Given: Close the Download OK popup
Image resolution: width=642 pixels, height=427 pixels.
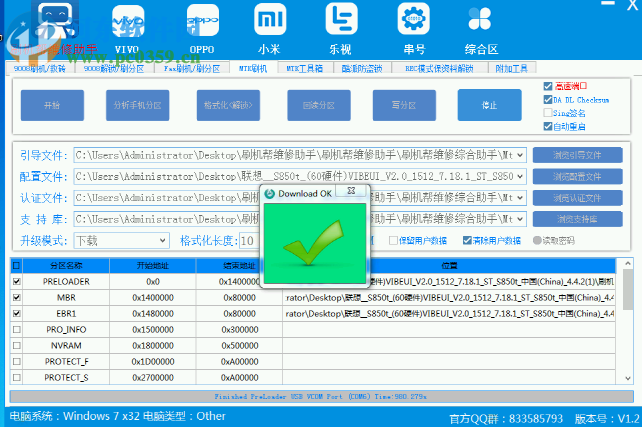Looking at the screenshot, I should click(x=351, y=191).
